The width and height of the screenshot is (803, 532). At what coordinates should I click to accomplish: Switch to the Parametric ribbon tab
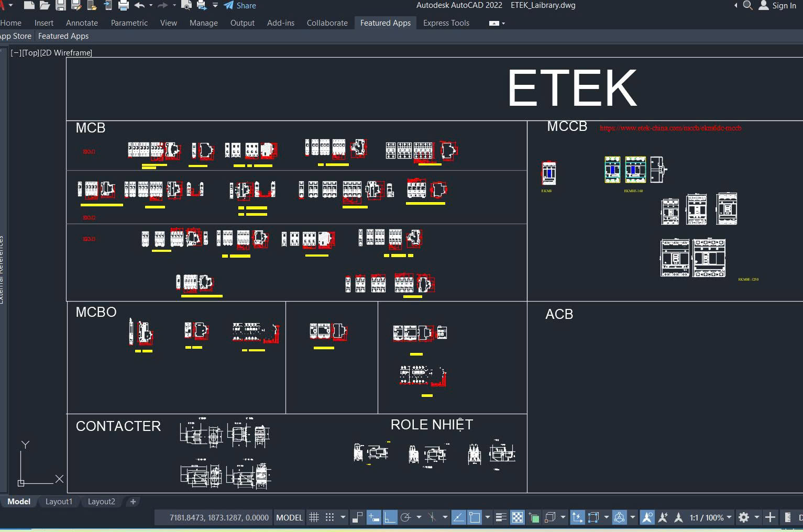pos(129,23)
